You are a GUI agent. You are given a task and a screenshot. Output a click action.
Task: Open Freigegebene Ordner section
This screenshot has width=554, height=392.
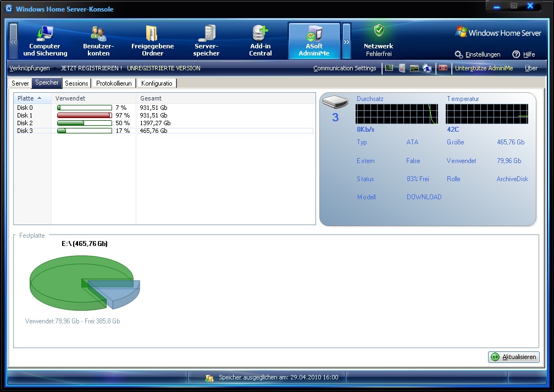tap(153, 41)
